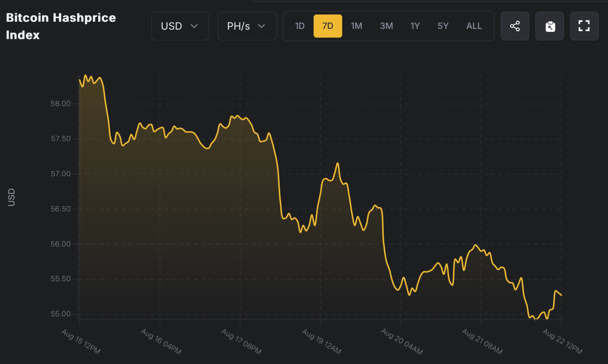Screen dimensions: 608x364
Task: Switch chart to 3M range
Action: tap(386, 26)
